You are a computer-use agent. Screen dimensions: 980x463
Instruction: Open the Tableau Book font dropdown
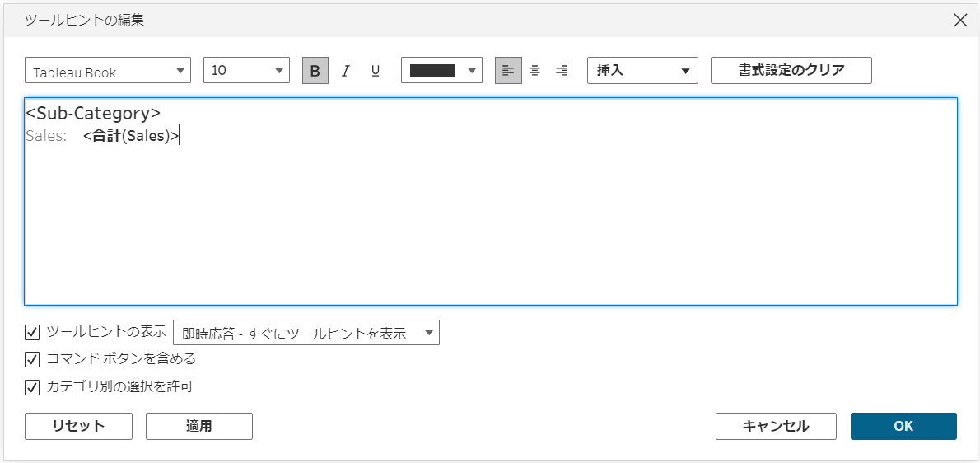coord(108,71)
